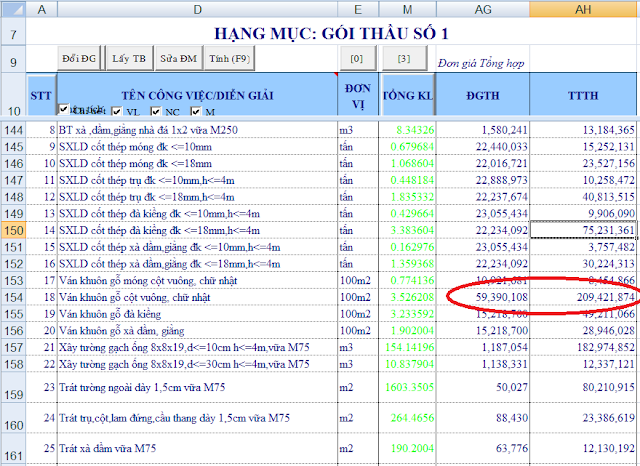Viewport: 640px width, 466px height.
Task: Select row 157 header
Action: coord(13,348)
